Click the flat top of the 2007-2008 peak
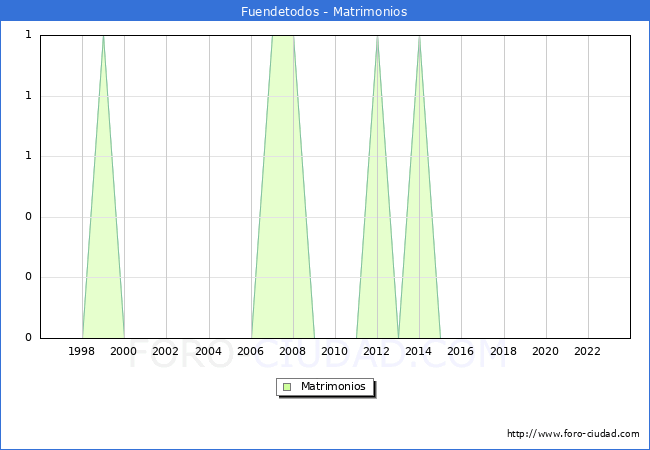 (283, 36)
